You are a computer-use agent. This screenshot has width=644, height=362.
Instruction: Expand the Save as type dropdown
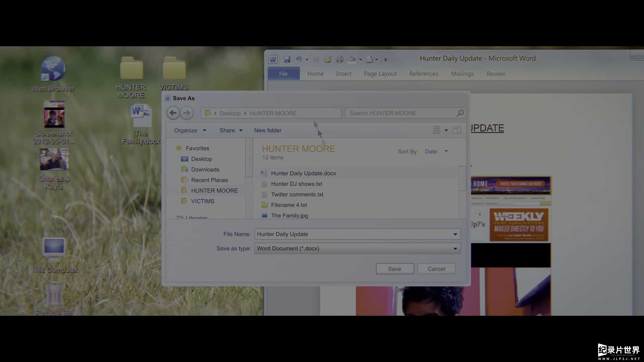[x=455, y=248]
